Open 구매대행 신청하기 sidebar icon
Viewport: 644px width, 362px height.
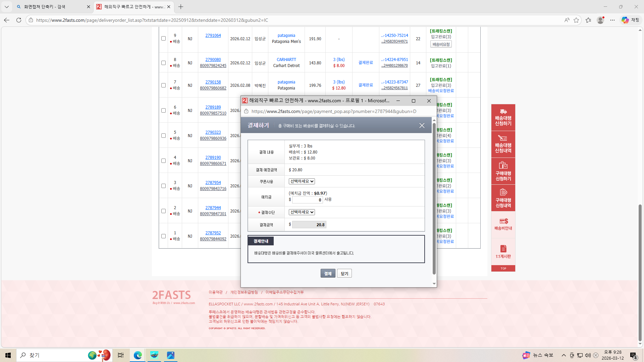[503, 171]
